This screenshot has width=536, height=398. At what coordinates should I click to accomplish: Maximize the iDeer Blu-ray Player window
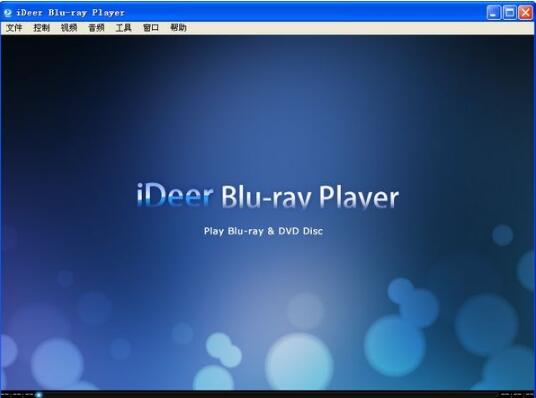click(x=510, y=13)
